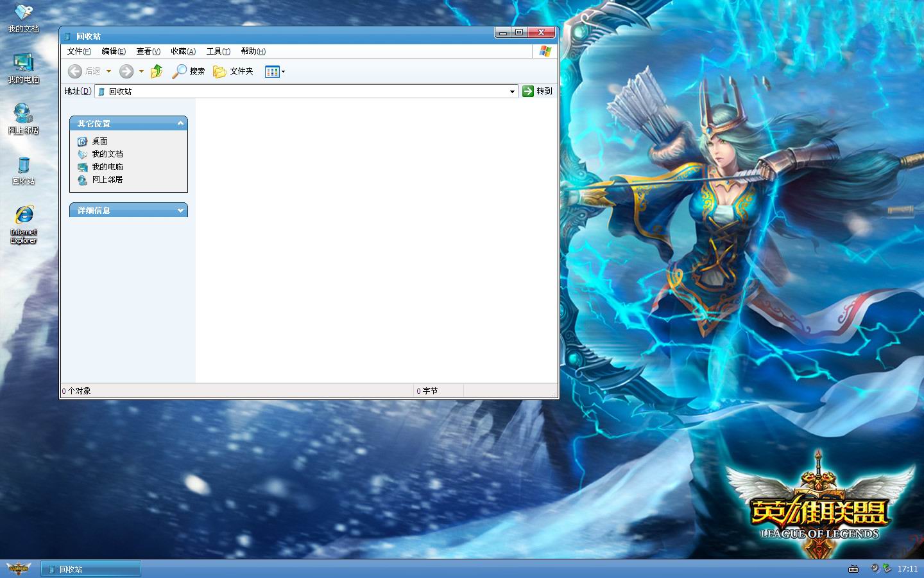Open 网上邻居 desktop icon
Screen dimensions: 924x578
coord(23,119)
